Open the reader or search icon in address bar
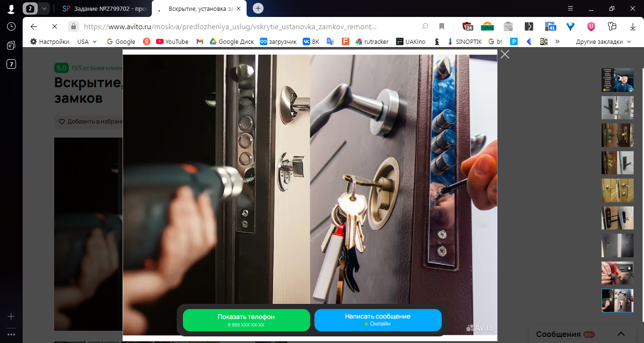 click(425, 26)
